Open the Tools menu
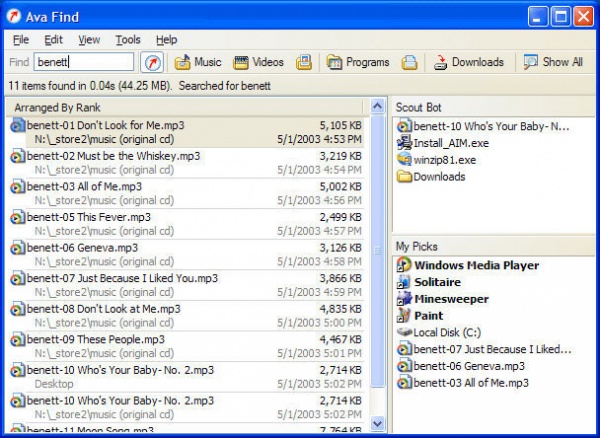 pos(128,40)
